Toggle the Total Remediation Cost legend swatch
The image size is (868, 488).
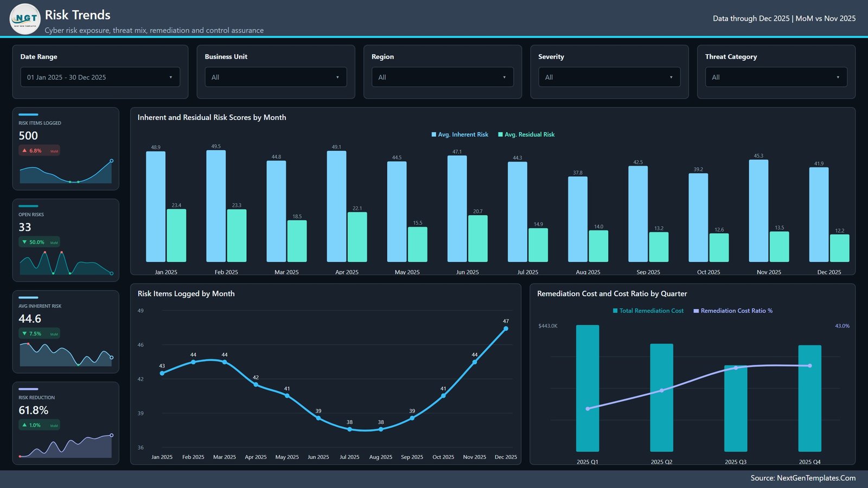(x=615, y=311)
